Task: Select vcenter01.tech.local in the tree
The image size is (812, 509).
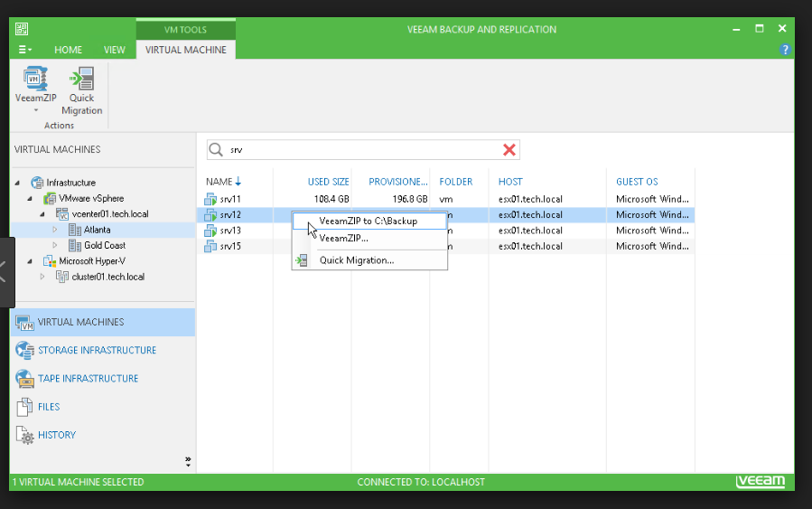Action: click(x=110, y=214)
